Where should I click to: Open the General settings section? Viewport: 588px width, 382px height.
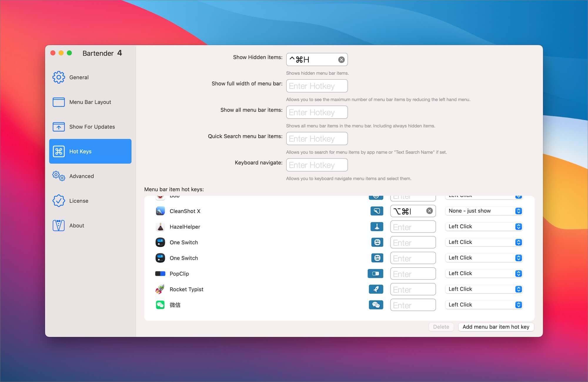[x=90, y=77]
